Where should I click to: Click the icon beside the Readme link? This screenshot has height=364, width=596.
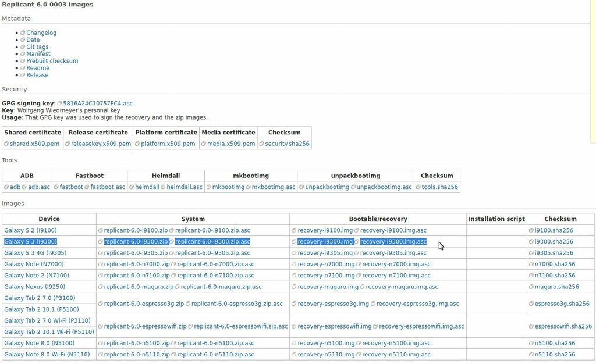[23, 68]
